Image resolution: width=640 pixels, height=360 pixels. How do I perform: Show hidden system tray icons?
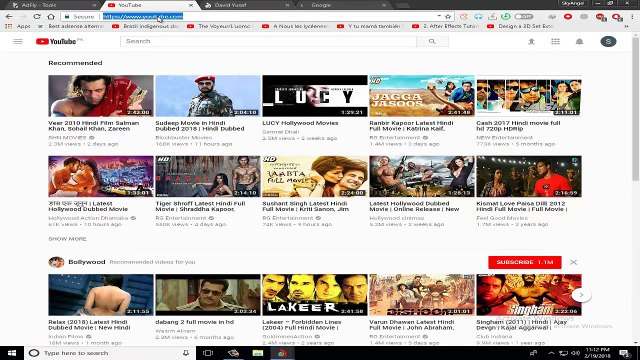pyautogui.click(x=551, y=353)
